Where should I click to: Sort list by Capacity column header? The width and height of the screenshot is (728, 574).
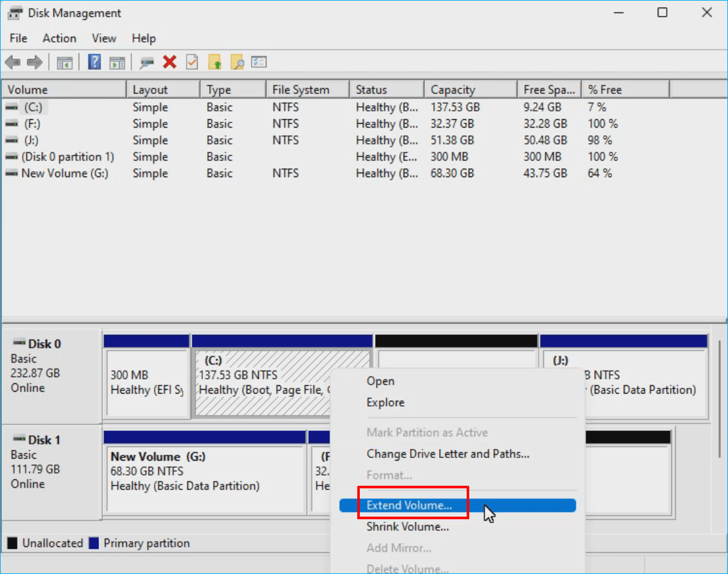pyautogui.click(x=453, y=90)
